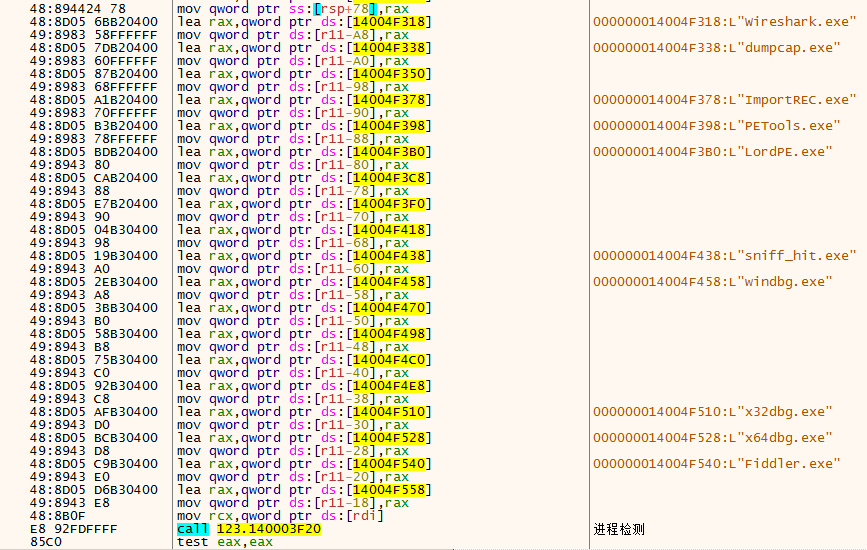Select the lea instruction referencing 14004F398
Screen dimensions: 867x550
point(304,126)
